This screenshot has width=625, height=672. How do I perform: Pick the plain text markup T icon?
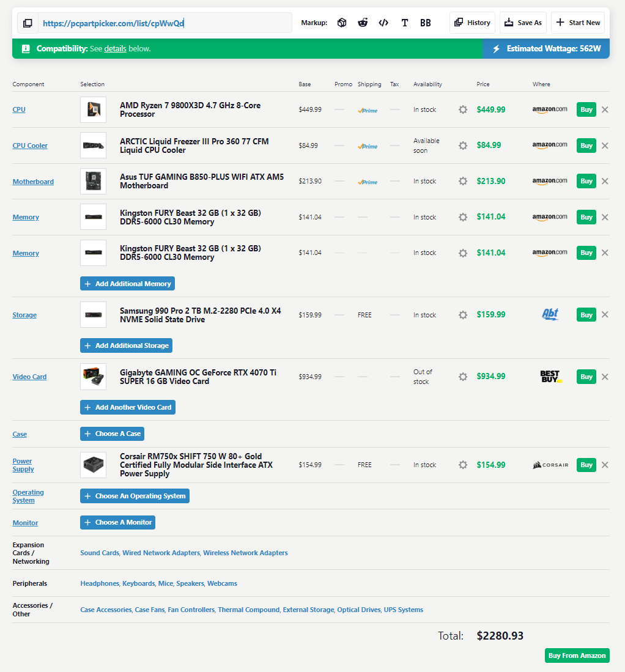[x=405, y=23]
